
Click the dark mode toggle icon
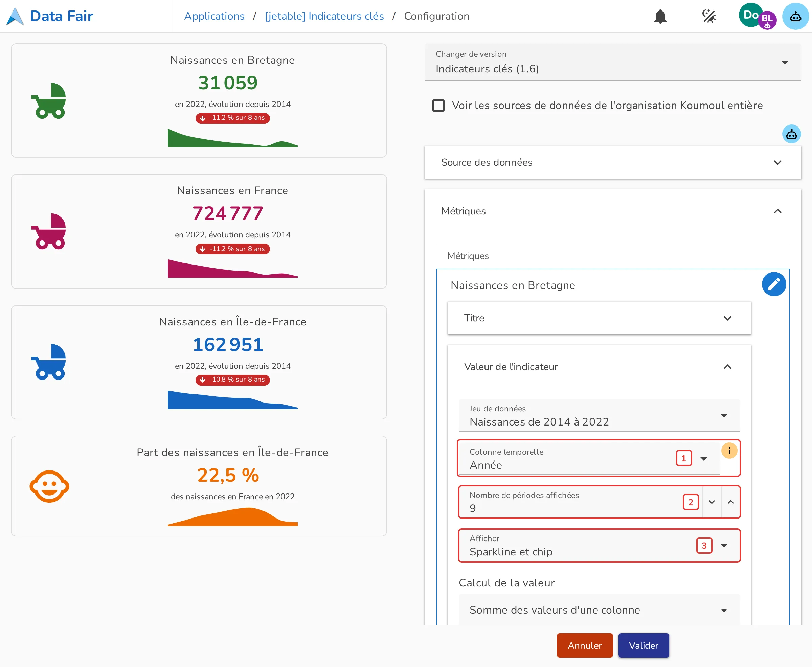(708, 16)
